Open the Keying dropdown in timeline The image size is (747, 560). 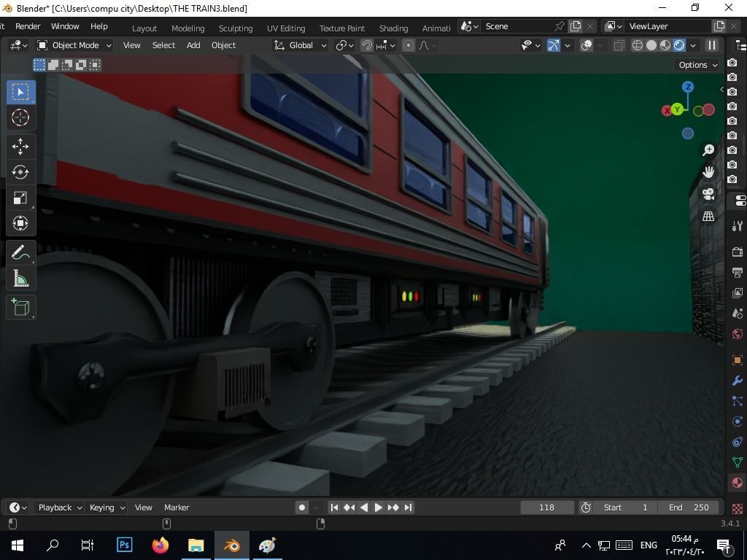pyautogui.click(x=107, y=507)
